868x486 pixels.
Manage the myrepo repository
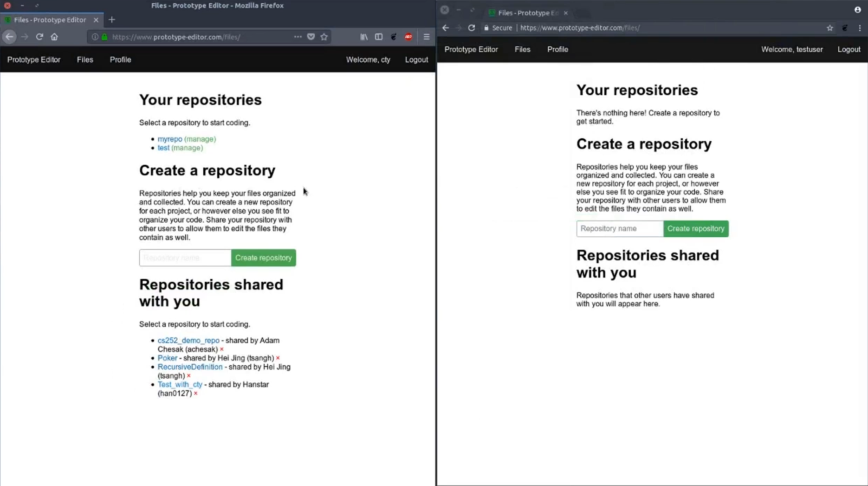pos(200,139)
